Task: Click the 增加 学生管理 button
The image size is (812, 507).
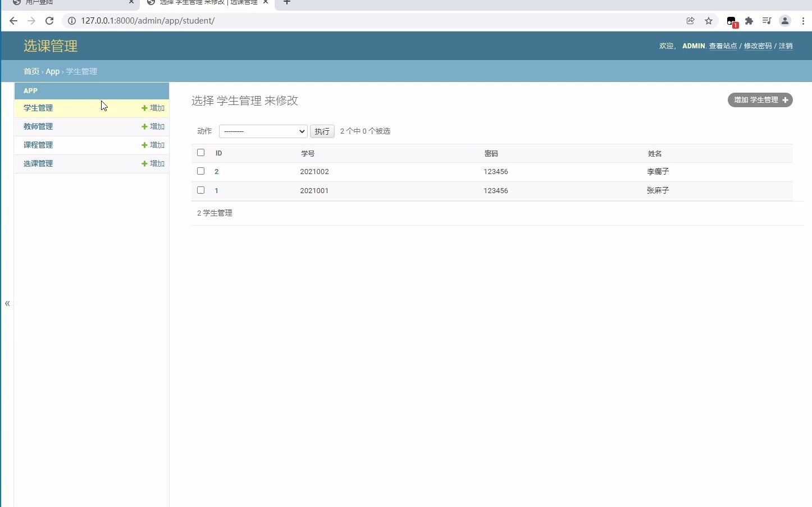Action: click(x=760, y=100)
